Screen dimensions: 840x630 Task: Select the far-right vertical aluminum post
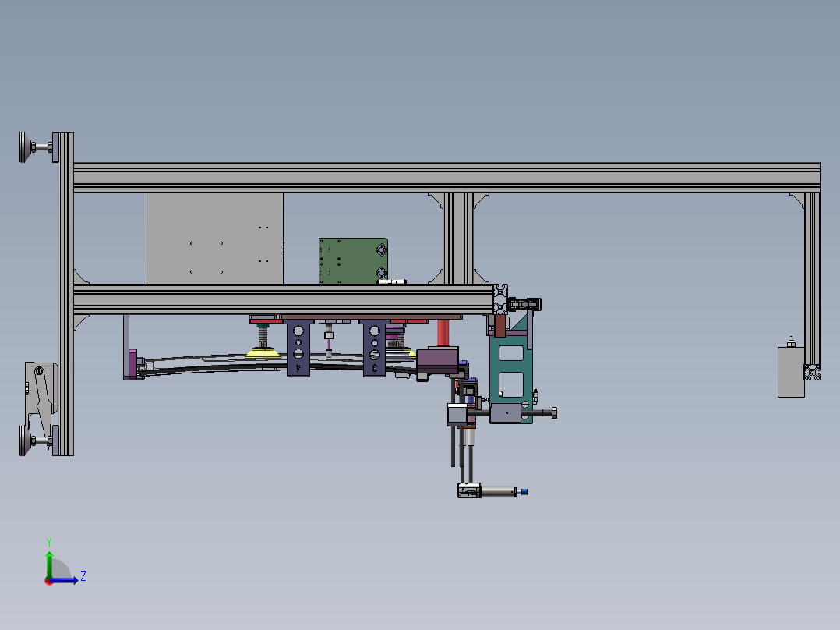pyautogui.click(x=812, y=279)
